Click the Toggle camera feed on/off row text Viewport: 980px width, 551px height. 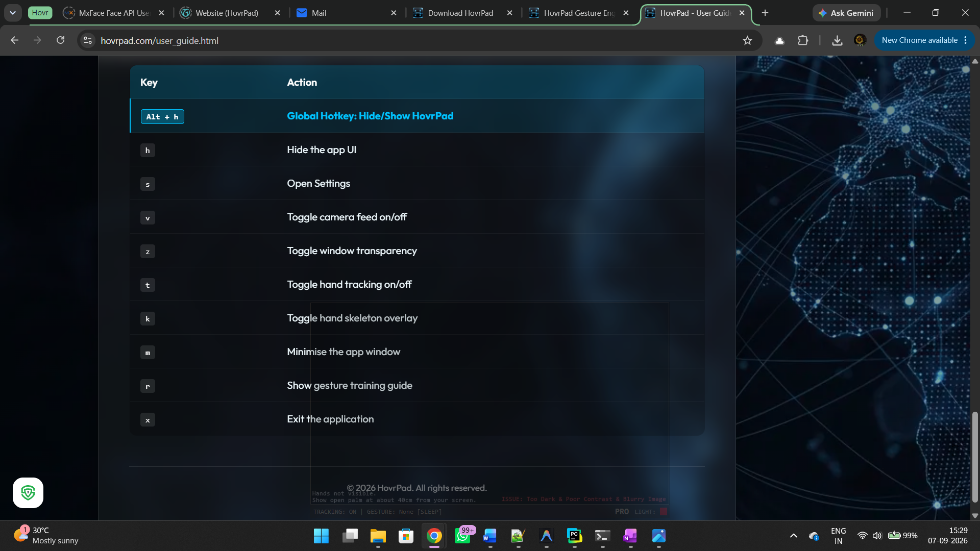point(347,217)
